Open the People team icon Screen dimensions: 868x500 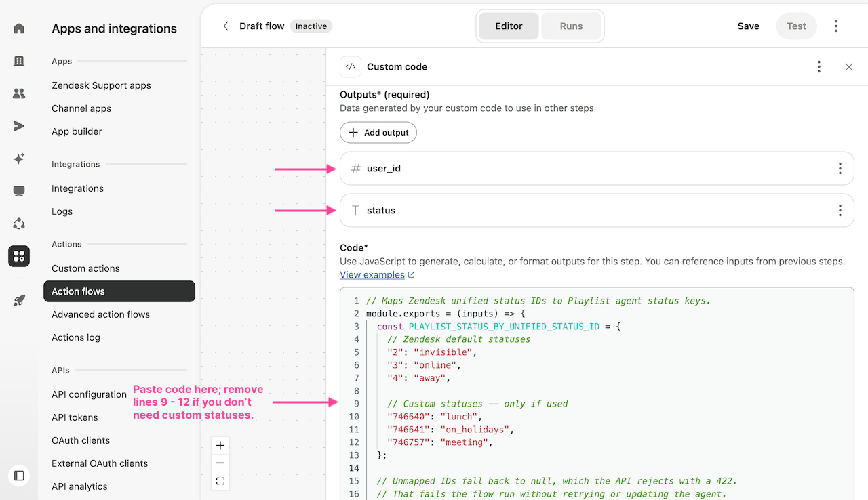coord(19,93)
